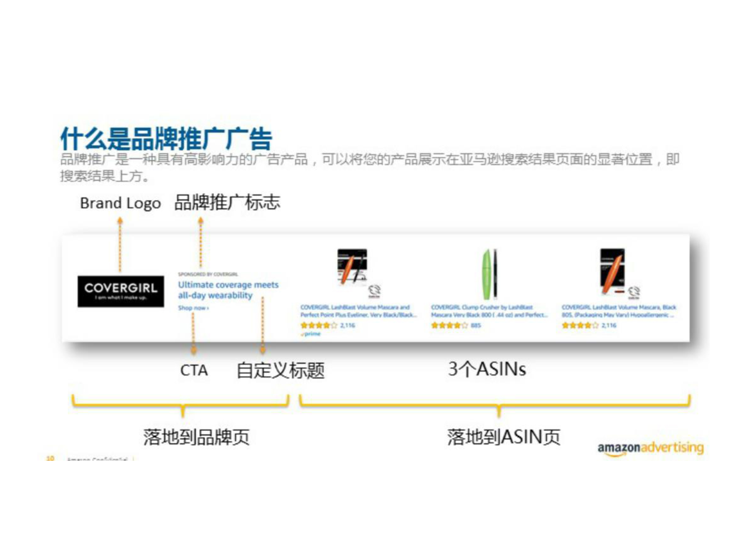Click star rating of Black 805 mascara
The image size is (747, 560).
(580, 325)
